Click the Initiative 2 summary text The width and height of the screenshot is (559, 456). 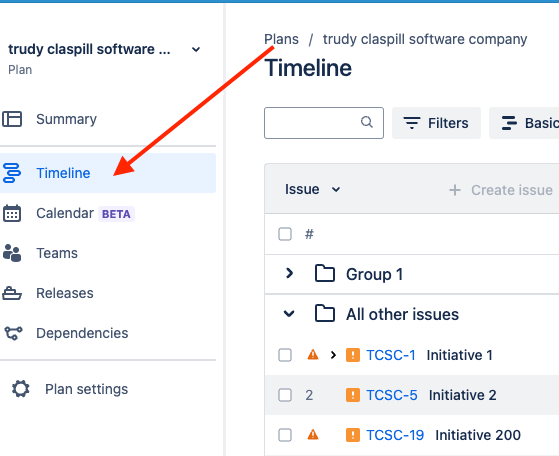(462, 395)
